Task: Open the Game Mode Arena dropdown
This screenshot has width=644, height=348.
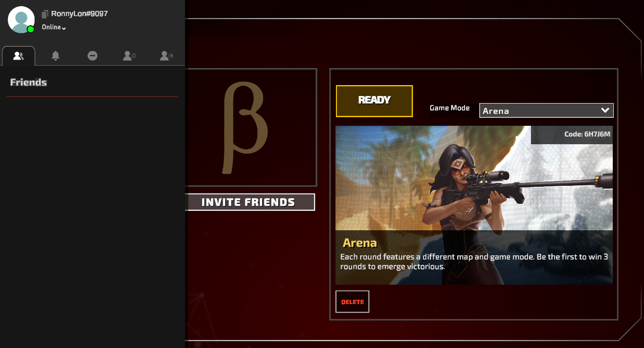Action: (x=547, y=110)
